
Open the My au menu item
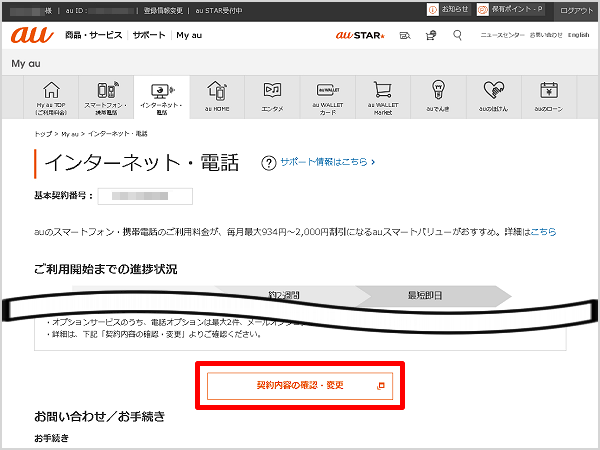pos(189,35)
